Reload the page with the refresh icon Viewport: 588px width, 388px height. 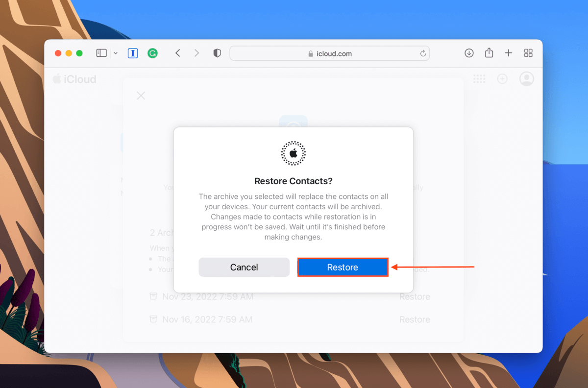tap(422, 53)
